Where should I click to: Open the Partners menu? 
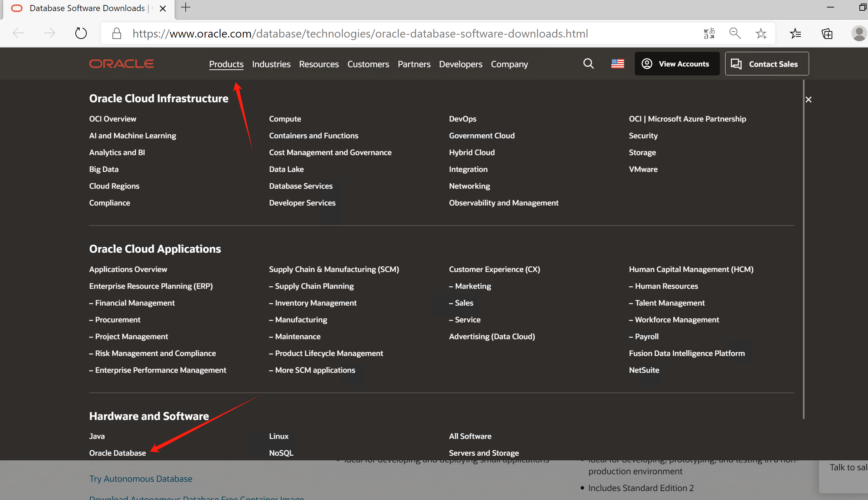tap(414, 64)
